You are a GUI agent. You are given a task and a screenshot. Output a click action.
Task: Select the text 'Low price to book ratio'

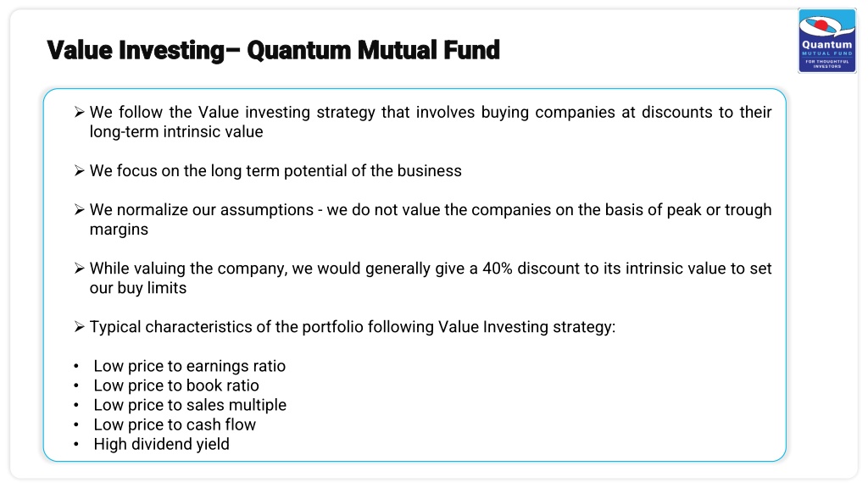click(176, 385)
